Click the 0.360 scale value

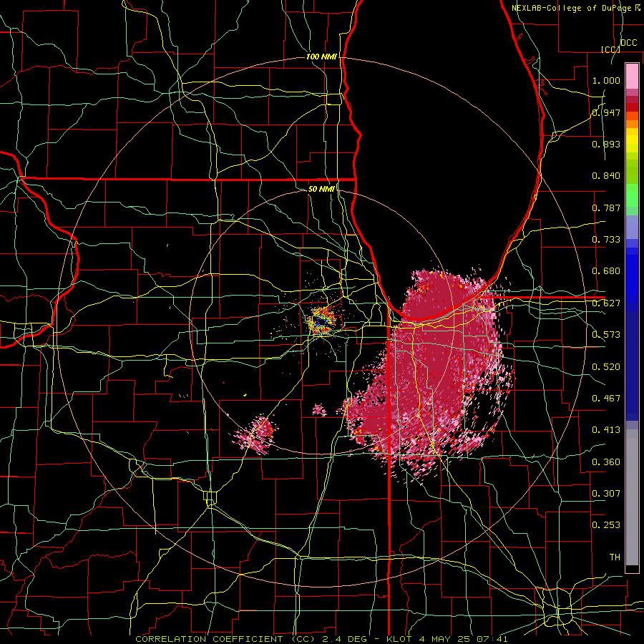606,462
